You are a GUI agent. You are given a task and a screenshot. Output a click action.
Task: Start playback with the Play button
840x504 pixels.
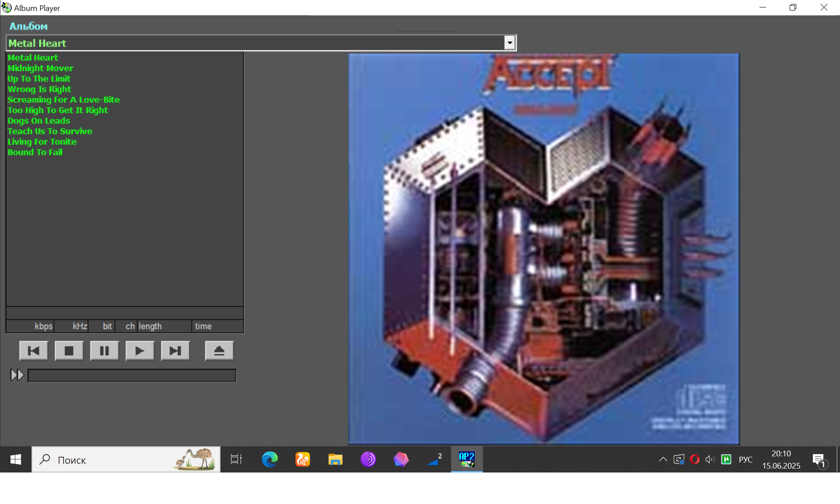(x=140, y=351)
